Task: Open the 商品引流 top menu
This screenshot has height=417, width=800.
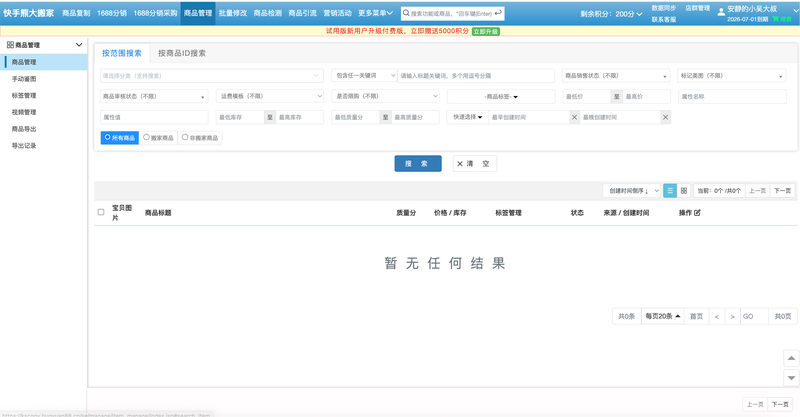Action: pyautogui.click(x=303, y=13)
